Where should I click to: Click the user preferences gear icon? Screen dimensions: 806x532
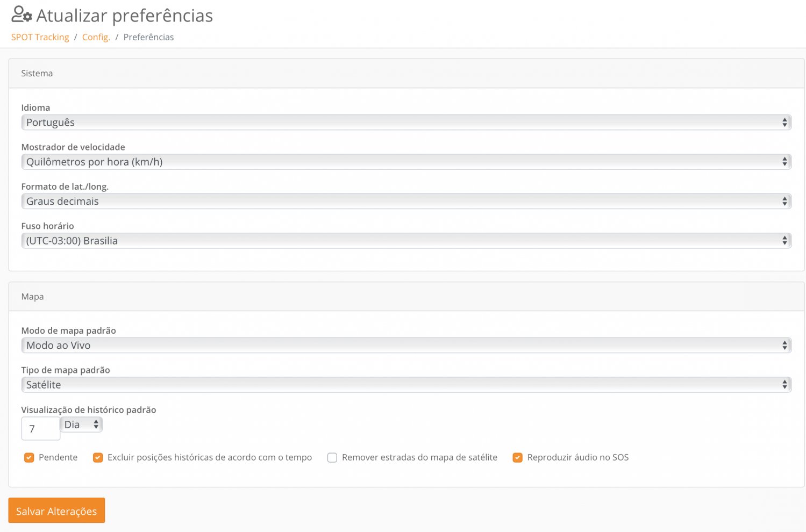coord(22,15)
